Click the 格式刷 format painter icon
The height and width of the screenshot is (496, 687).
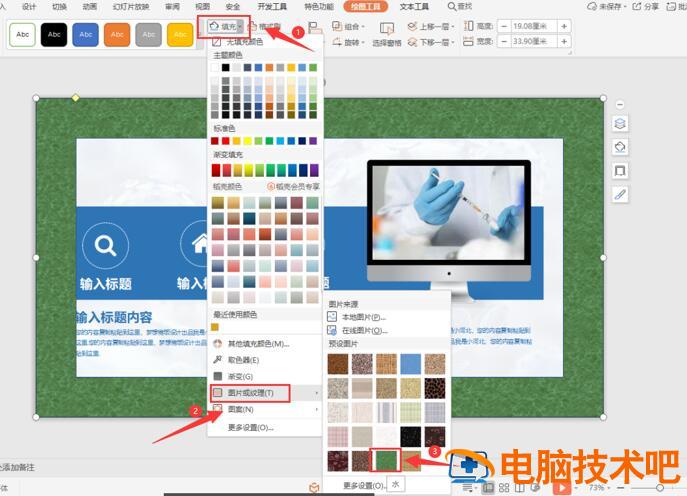click(x=253, y=27)
